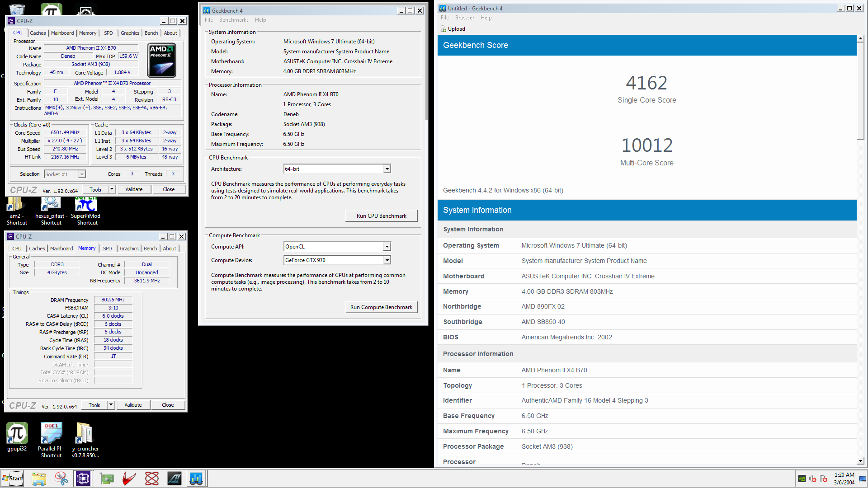Screen dimensions: 868x488
Task: Open ASUS AI Suite II from the taskbar
Action: pyautogui.click(x=174, y=479)
